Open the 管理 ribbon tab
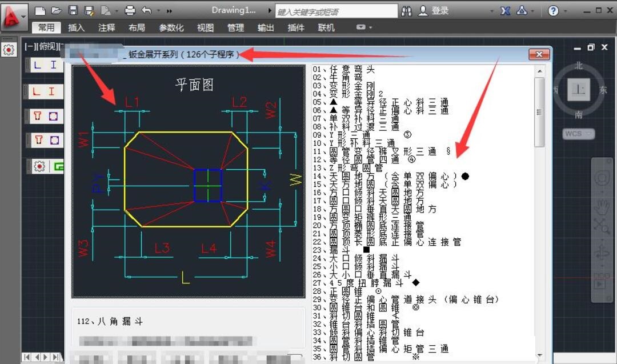Viewport: 617px width, 364px height. 235,27
